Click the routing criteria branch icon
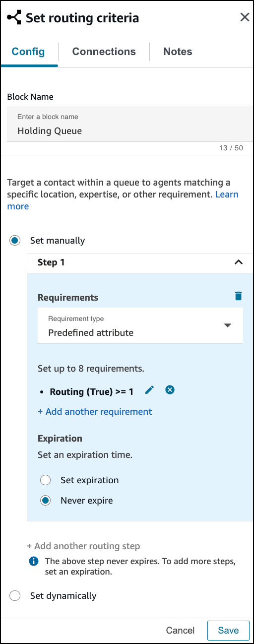Image resolution: width=254 pixels, height=644 pixels. (x=14, y=18)
